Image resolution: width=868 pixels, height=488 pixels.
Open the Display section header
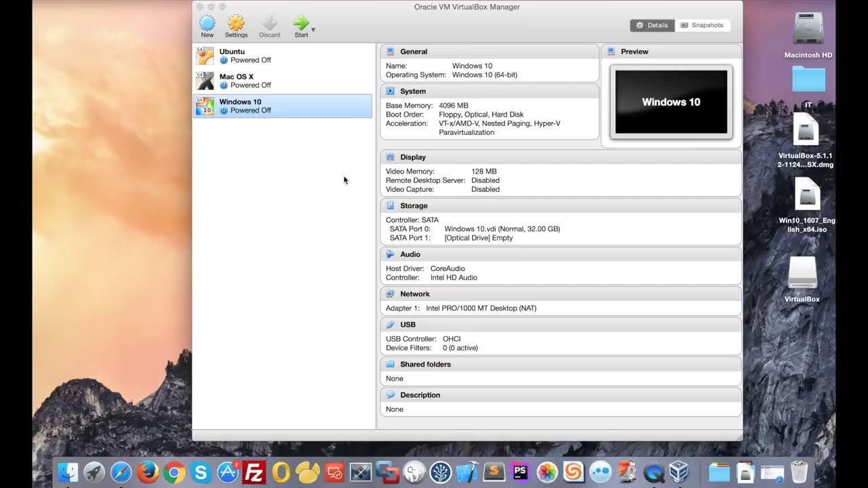[x=561, y=157]
